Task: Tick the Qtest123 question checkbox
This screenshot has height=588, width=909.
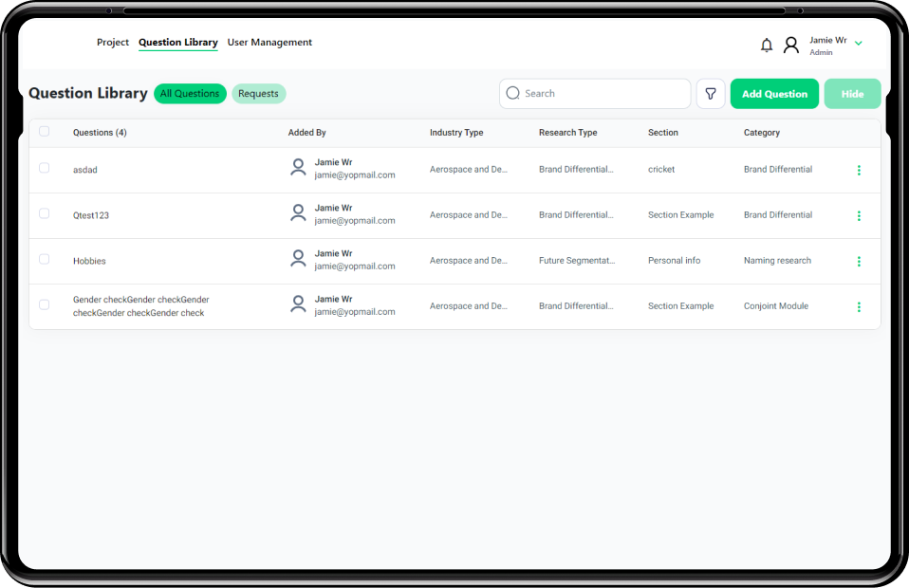Action: 44,213
